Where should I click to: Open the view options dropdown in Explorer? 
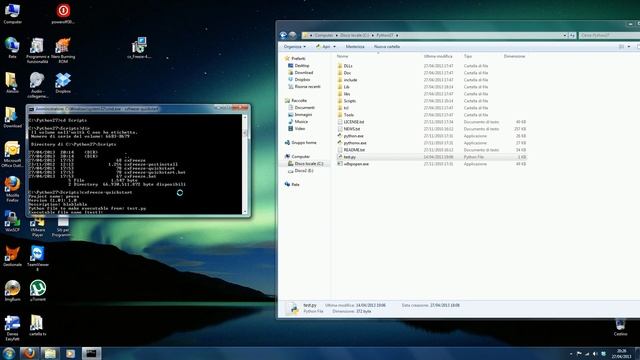[x=629, y=47]
